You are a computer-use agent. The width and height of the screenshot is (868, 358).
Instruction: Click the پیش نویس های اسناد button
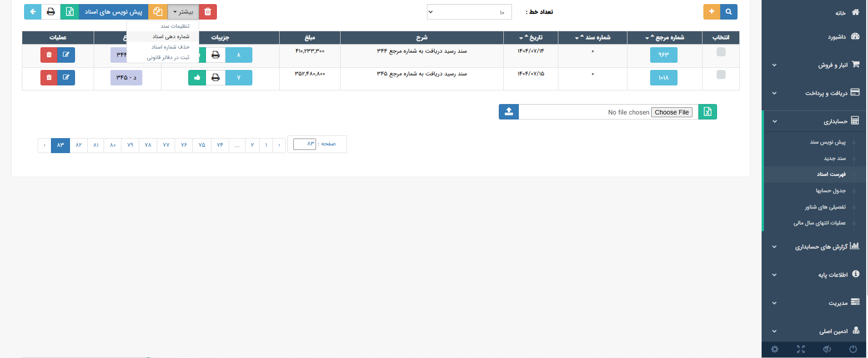click(x=113, y=12)
